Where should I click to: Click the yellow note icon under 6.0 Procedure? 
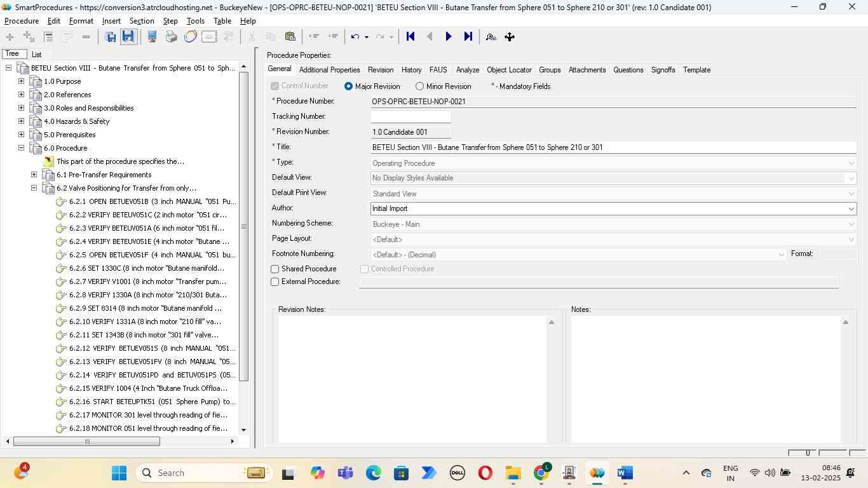pos(48,161)
